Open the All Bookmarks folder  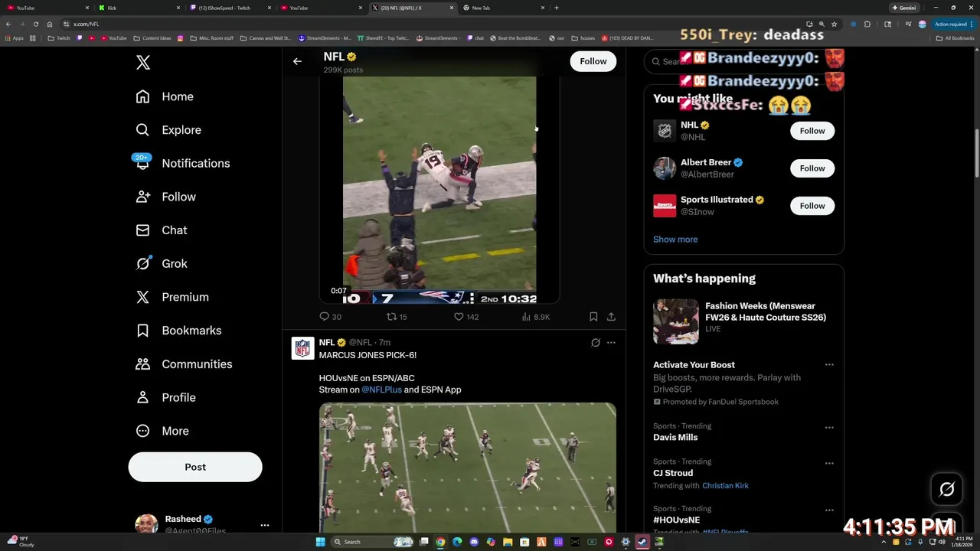(x=955, y=37)
